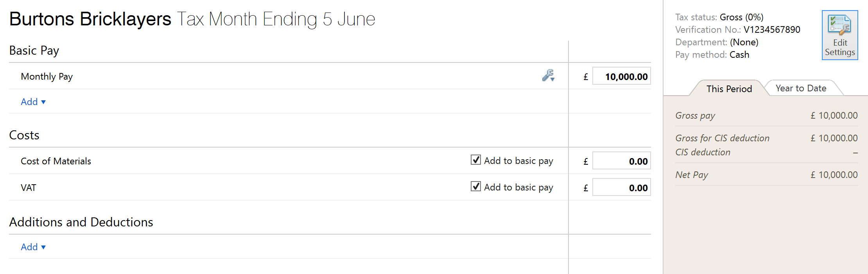Screen dimensions: 868x274
Task: Click the VAT amount input box
Action: 621,187
